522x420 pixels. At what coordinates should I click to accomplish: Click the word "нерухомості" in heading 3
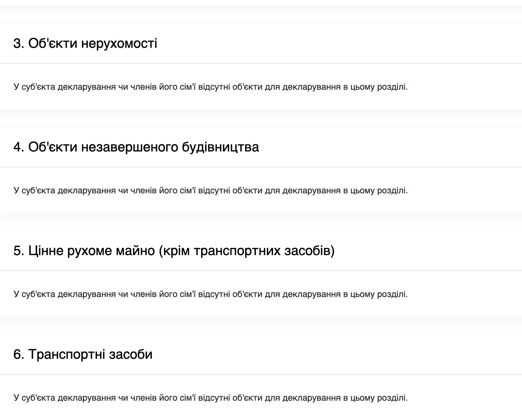(x=119, y=43)
